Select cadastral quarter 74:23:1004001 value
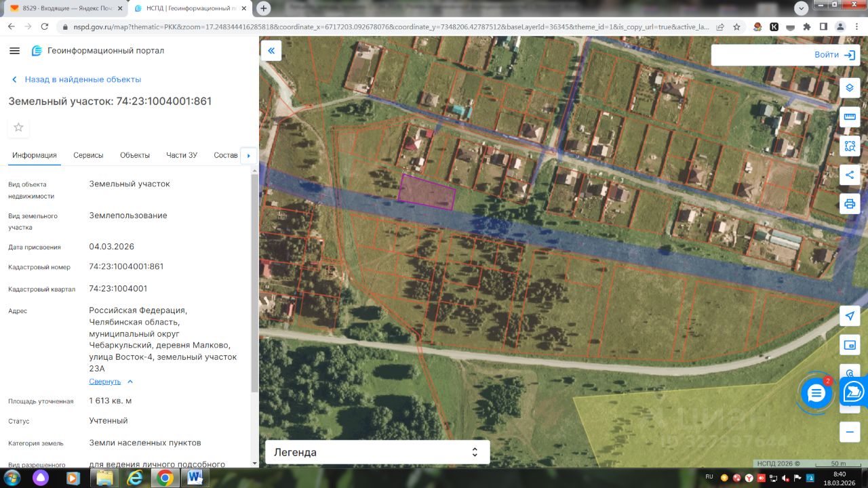The height and width of the screenshot is (488, 868). 118,289
